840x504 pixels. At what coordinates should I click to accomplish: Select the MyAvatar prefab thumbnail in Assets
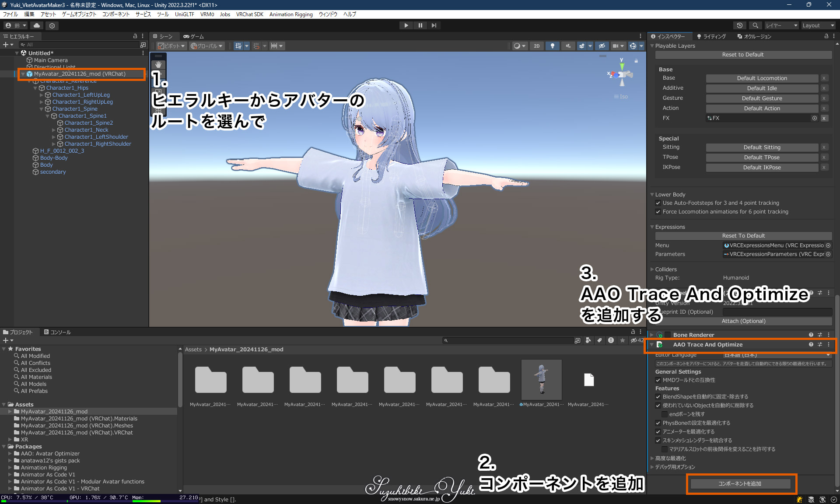pyautogui.click(x=542, y=379)
